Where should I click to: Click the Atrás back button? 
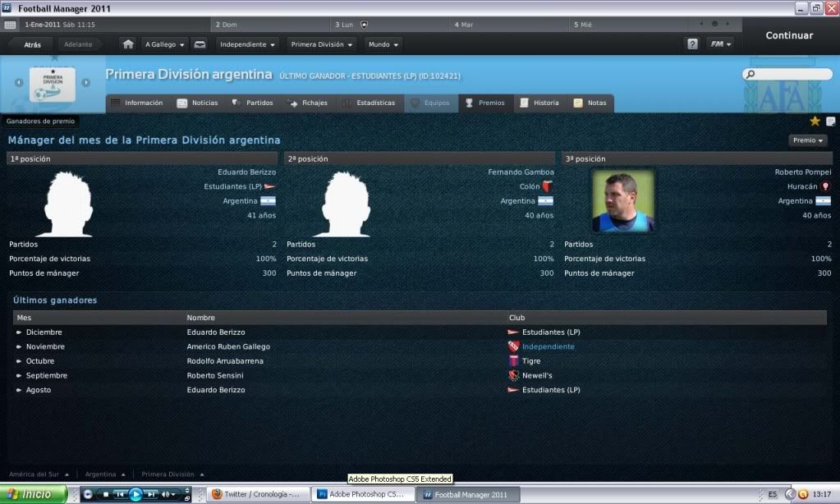tap(32, 44)
